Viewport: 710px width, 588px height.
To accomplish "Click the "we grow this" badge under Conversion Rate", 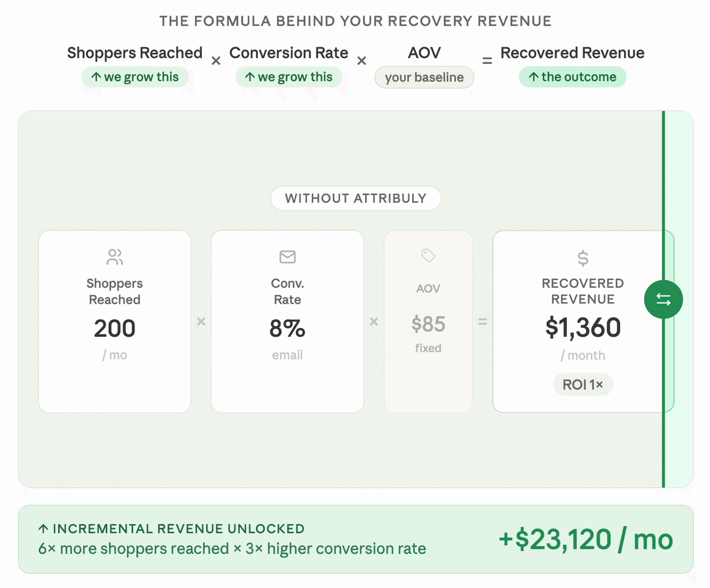I will coord(289,77).
